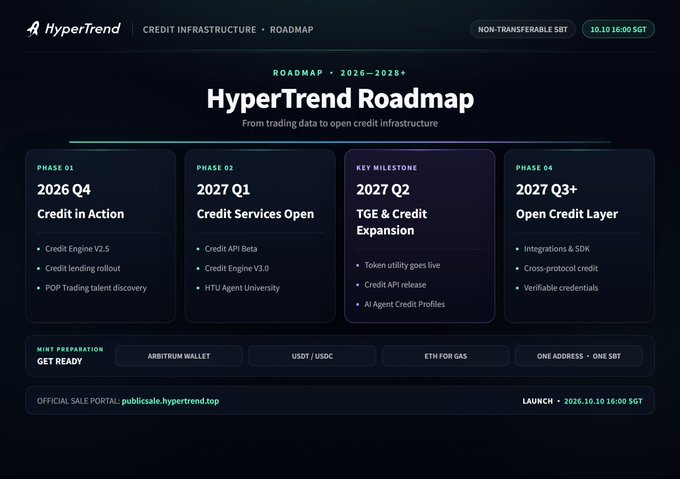The image size is (680, 479).
Task: Click the ETH FOR GAS chip
Action: [x=445, y=356]
